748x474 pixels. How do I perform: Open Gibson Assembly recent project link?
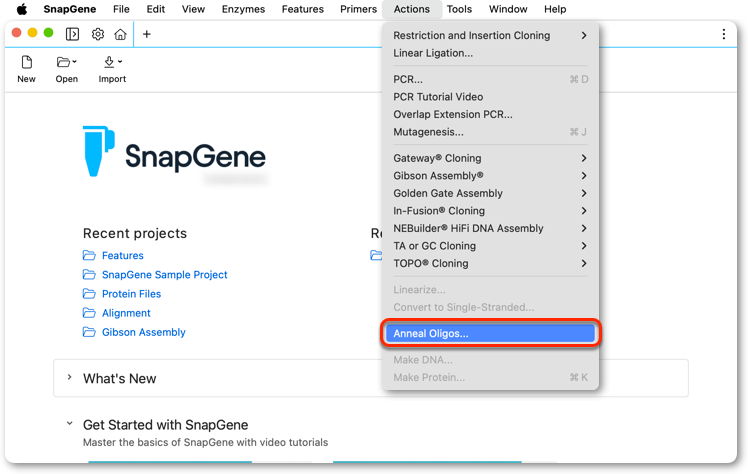(144, 332)
